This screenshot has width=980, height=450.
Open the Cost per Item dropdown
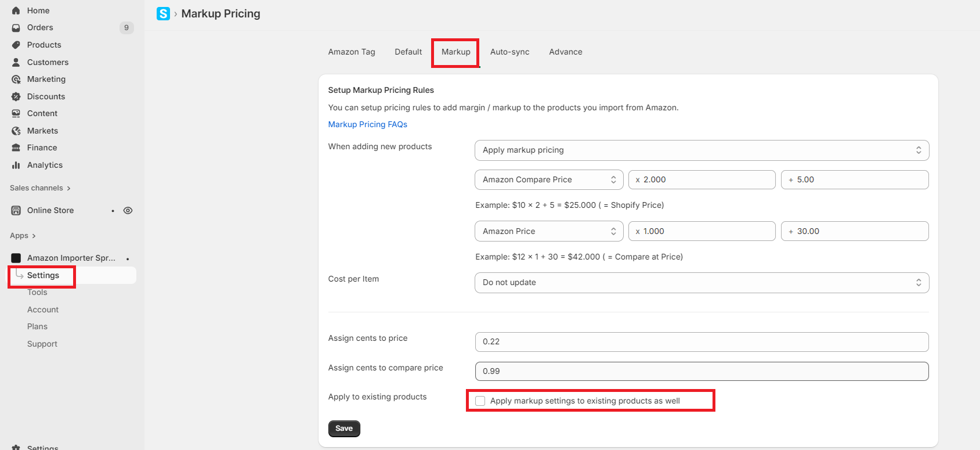701,282
